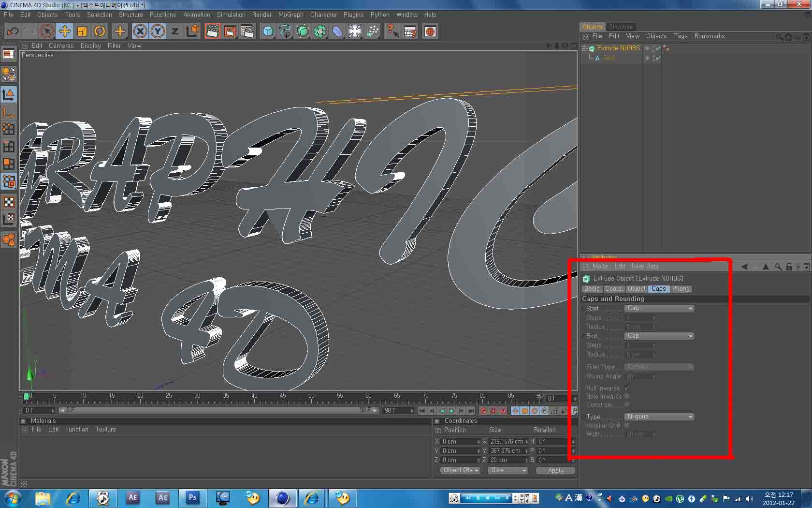The height and width of the screenshot is (508, 812).
Task: Click the Apply button in Coordinates
Action: tap(555, 470)
